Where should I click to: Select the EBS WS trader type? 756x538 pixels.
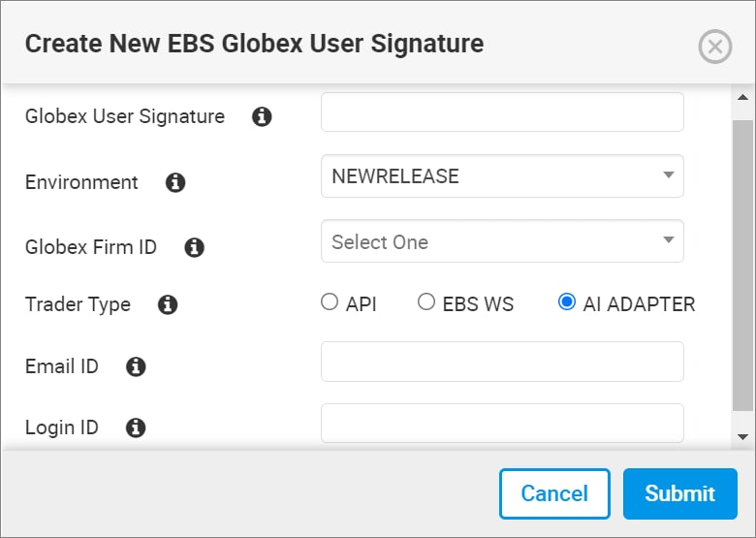426,302
